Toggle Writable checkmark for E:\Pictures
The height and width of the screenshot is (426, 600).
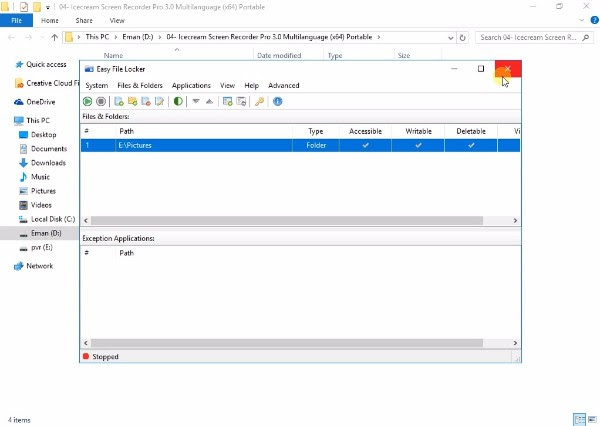point(418,145)
